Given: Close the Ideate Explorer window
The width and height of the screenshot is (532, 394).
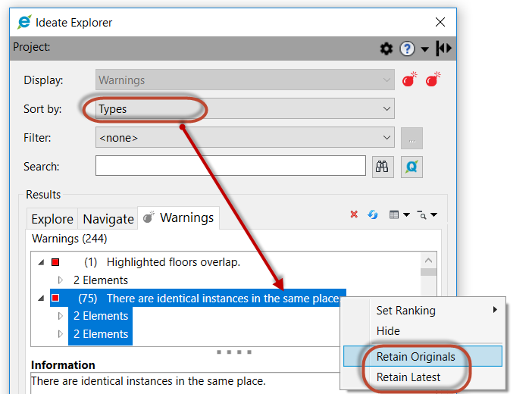Looking at the screenshot, I should (440, 22).
